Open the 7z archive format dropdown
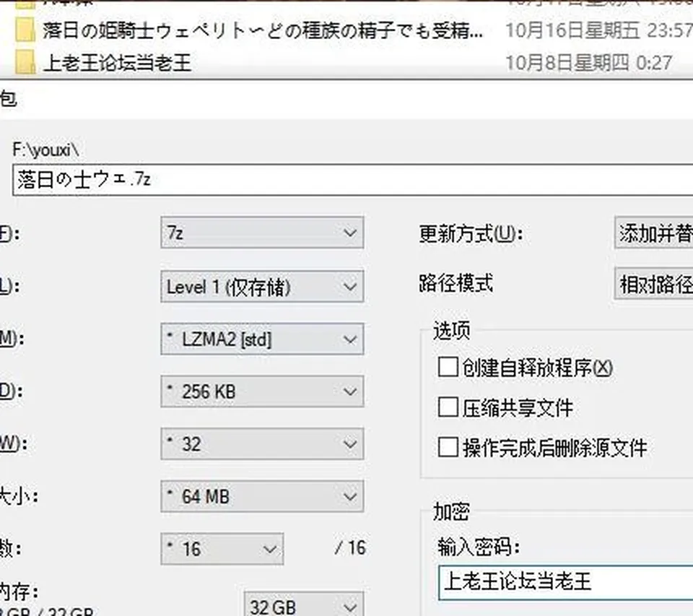Image resolution: width=693 pixels, height=616 pixels. point(262,233)
